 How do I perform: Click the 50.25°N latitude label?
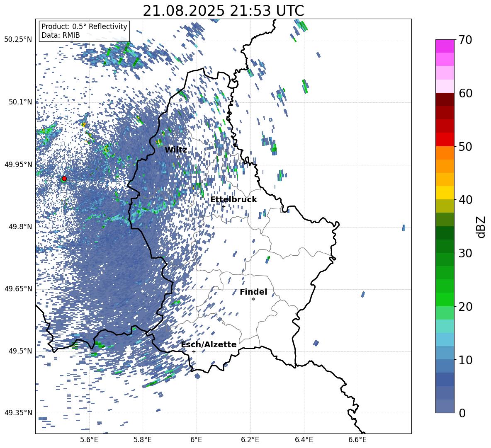click(x=18, y=40)
